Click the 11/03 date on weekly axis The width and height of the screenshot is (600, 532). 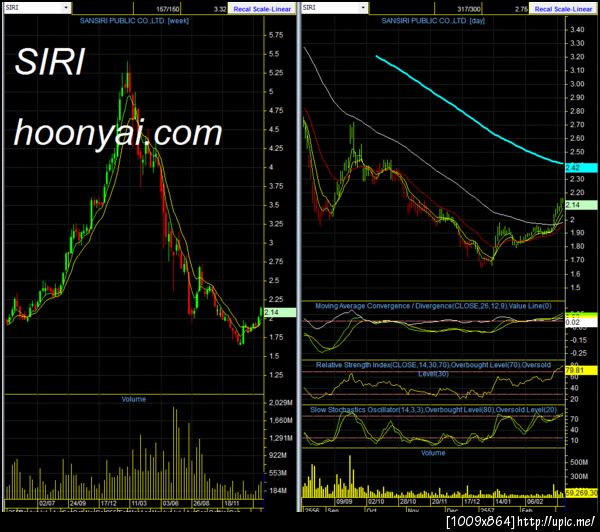click(139, 503)
